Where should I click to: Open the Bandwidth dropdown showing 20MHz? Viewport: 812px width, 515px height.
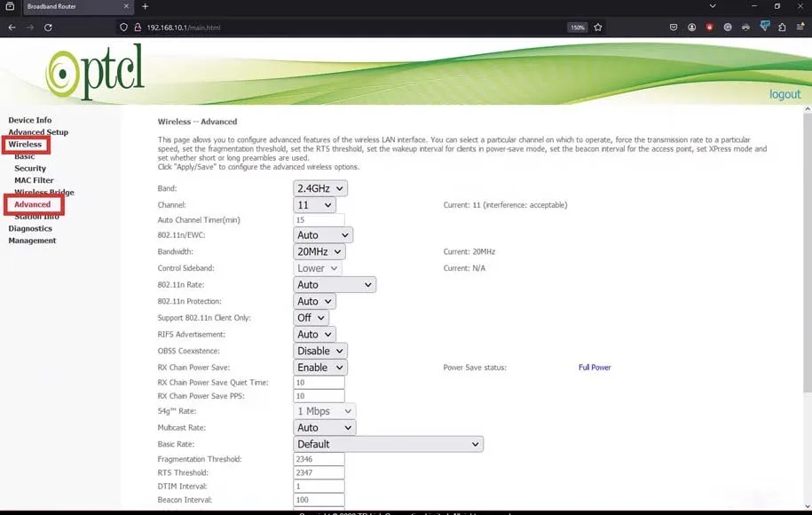pos(319,252)
